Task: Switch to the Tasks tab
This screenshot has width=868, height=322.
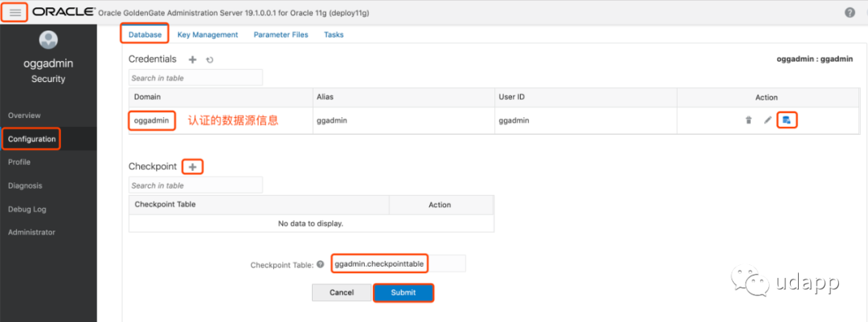Action: 334,35
